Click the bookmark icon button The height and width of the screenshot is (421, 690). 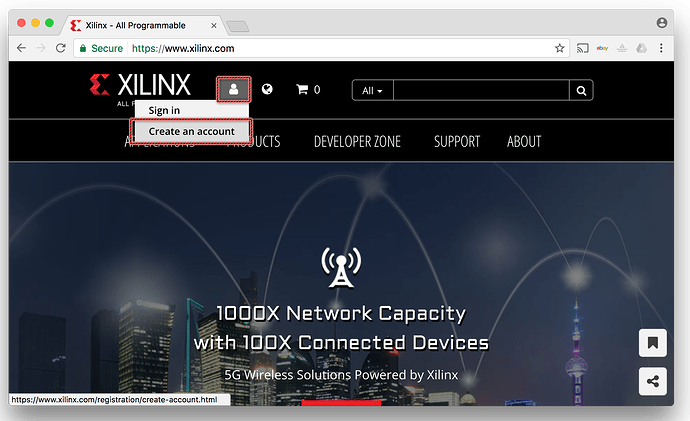[x=652, y=343]
